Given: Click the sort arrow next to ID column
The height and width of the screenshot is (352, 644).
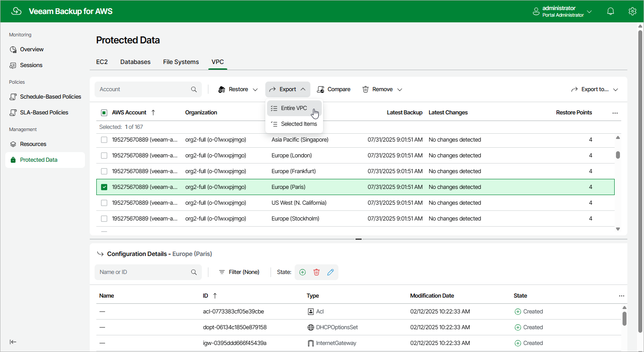Looking at the screenshot, I should click(x=215, y=296).
